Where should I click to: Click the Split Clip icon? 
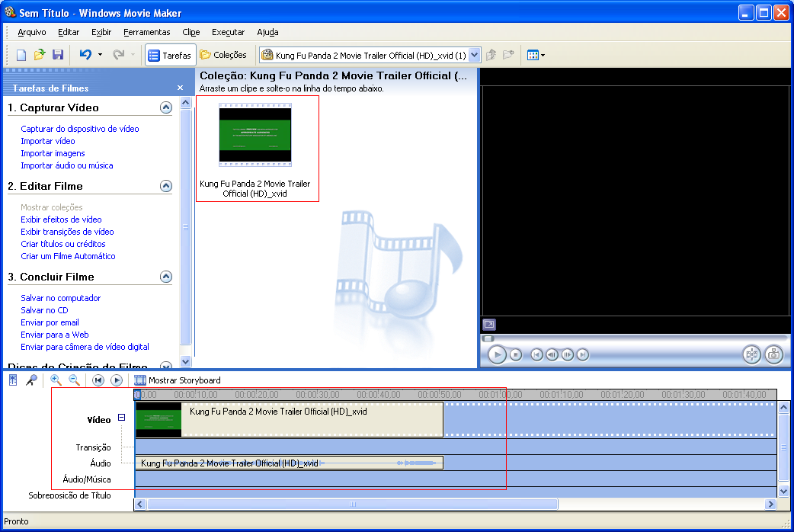[752, 354]
